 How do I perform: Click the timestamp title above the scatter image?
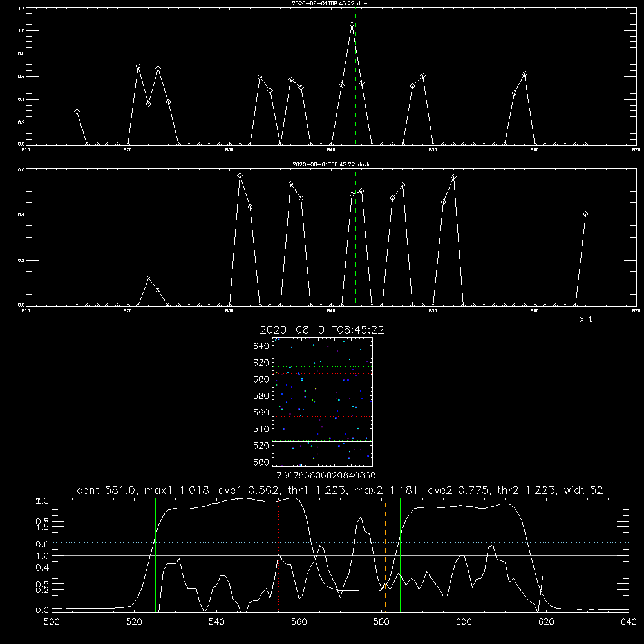pos(322,330)
